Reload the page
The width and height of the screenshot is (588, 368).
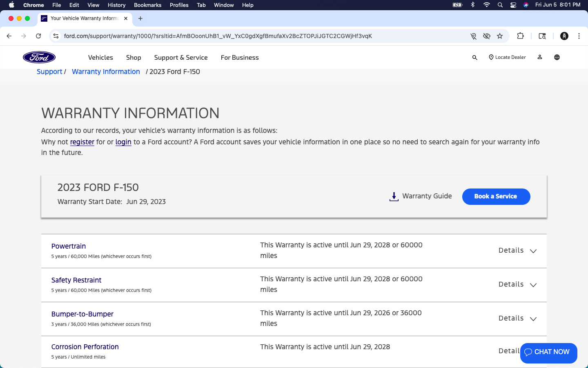[38, 36]
